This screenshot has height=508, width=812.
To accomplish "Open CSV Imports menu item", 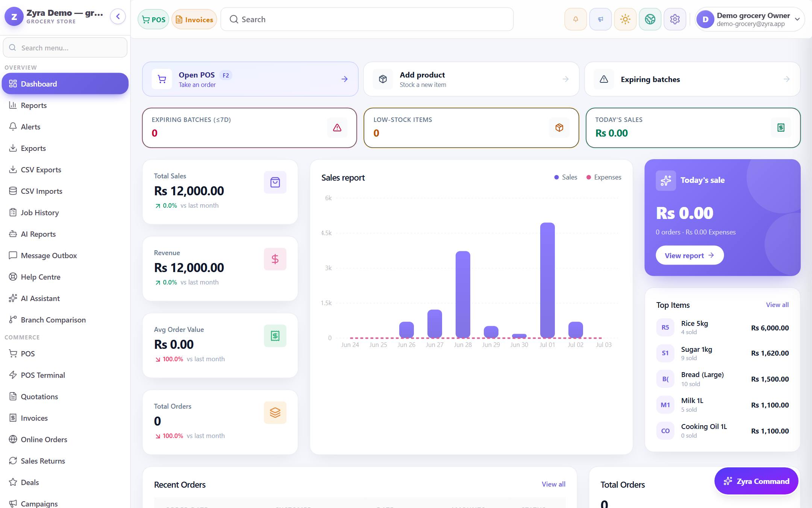I will point(65,191).
